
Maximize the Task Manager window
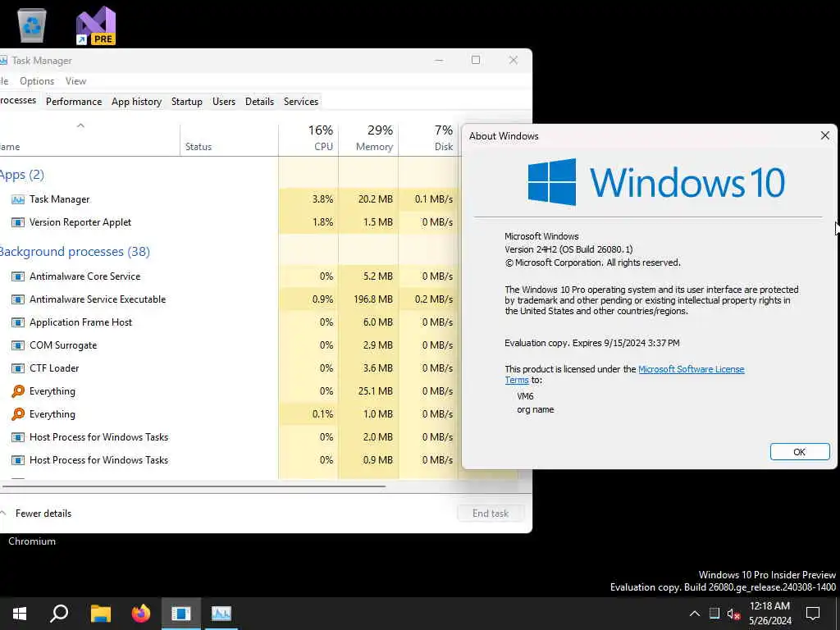coord(476,60)
